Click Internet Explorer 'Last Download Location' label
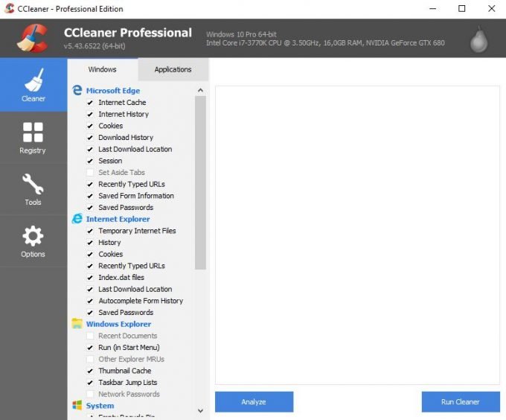Image resolution: width=506 pixels, height=420 pixels. pyautogui.click(x=135, y=289)
